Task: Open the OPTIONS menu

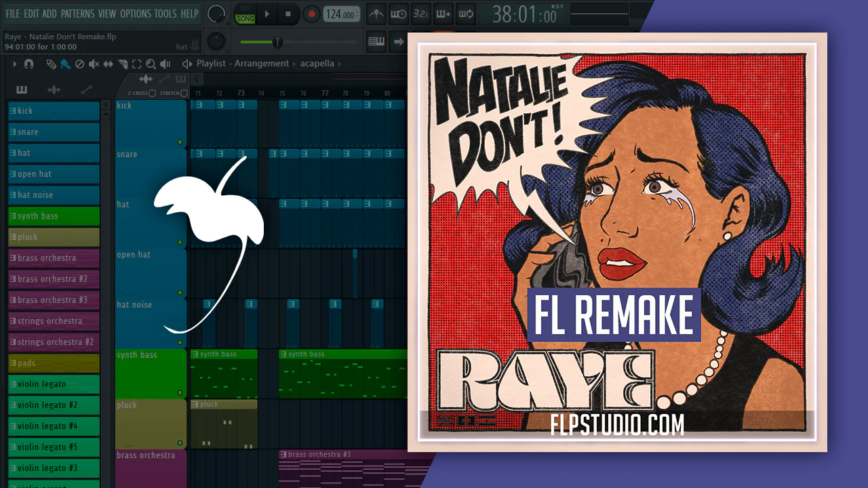Action: tap(136, 14)
